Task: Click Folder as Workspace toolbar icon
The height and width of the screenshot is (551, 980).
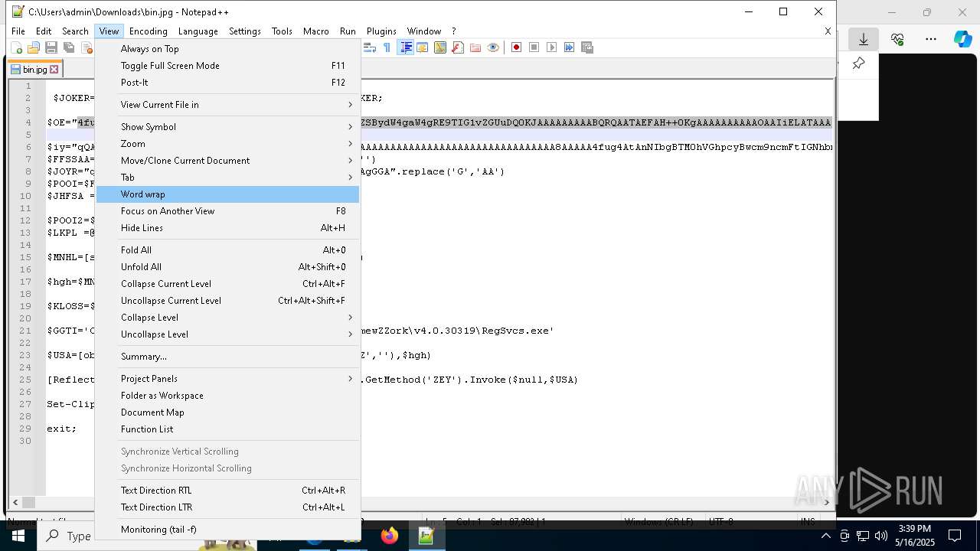Action: (x=475, y=47)
